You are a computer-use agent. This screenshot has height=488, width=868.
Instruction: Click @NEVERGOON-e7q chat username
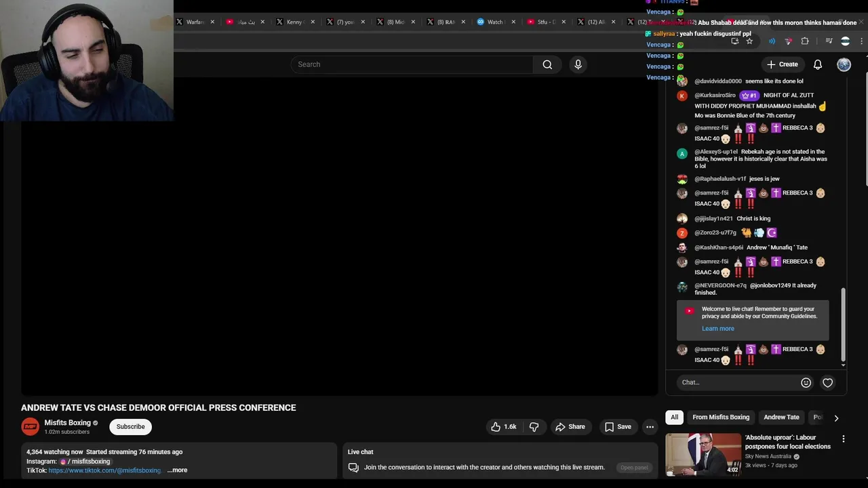pos(720,285)
